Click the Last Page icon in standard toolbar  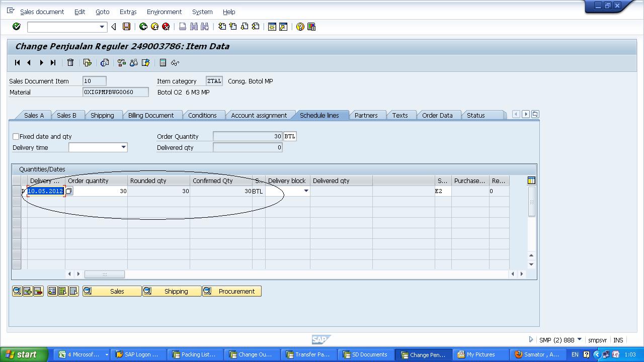click(x=256, y=27)
